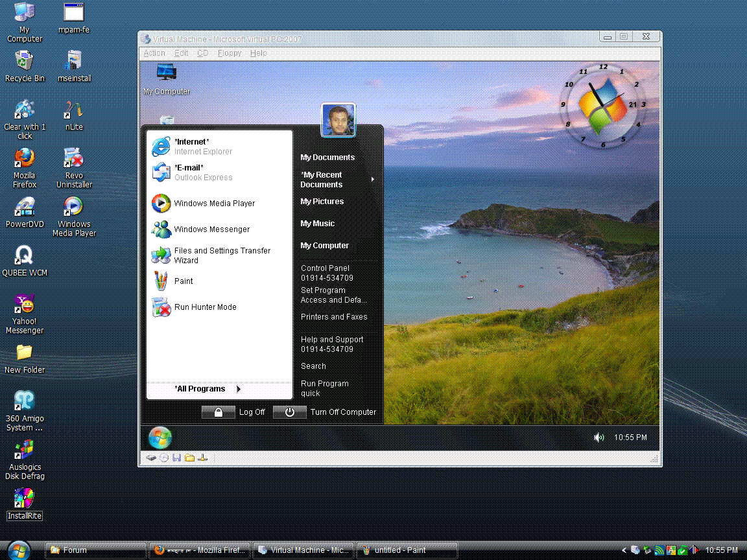Viewport: 747px width, 560px height.
Task: Click the user account picture
Action: (338, 119)
